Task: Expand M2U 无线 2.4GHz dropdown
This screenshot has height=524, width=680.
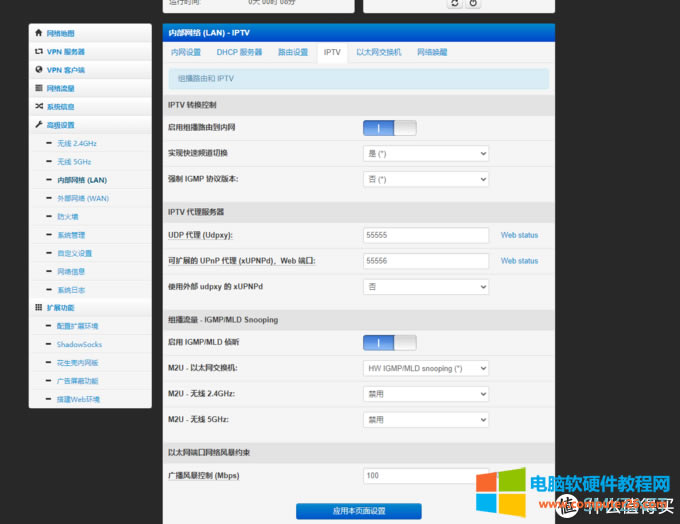Action: (425, 394)
